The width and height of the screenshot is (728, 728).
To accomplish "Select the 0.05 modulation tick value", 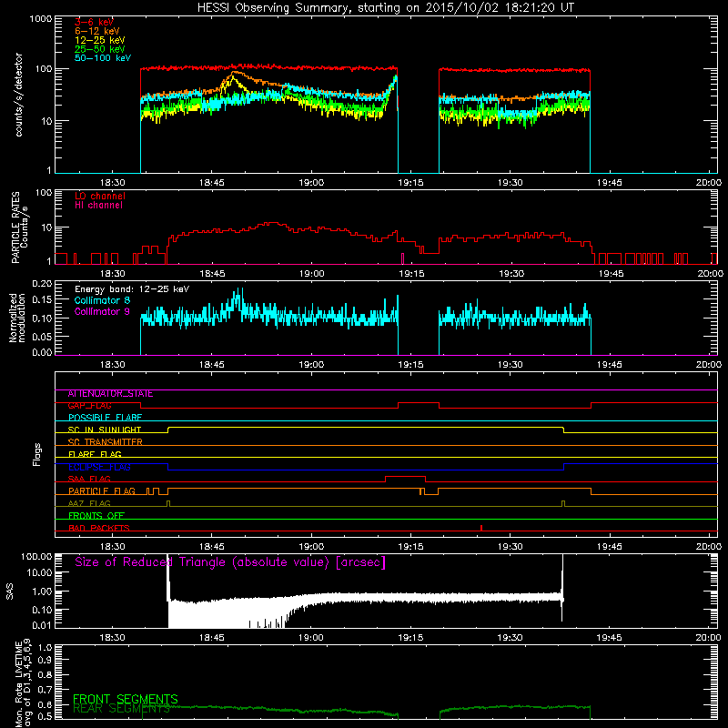I will [42, 336].
